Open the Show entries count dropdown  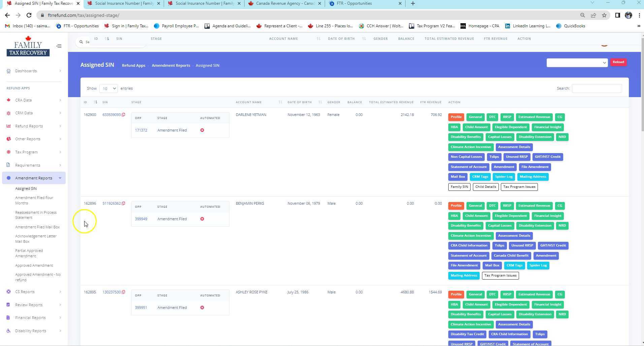pos(108,88)
